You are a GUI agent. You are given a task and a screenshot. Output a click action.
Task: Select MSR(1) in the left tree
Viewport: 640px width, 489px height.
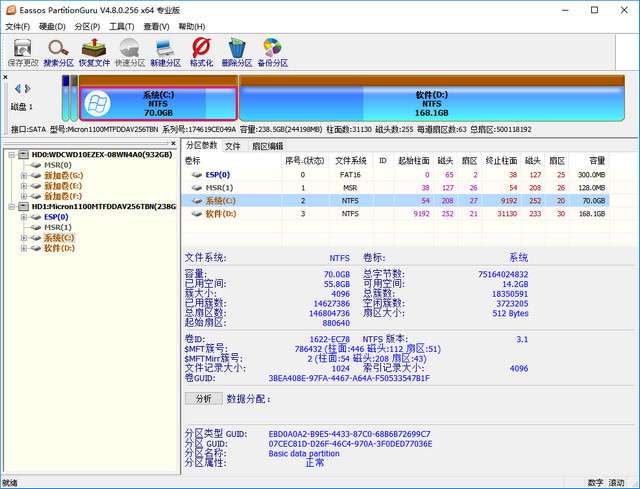[58, 227]
